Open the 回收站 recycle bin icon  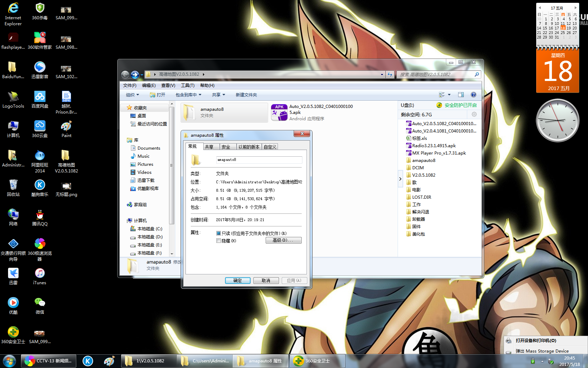13,188
